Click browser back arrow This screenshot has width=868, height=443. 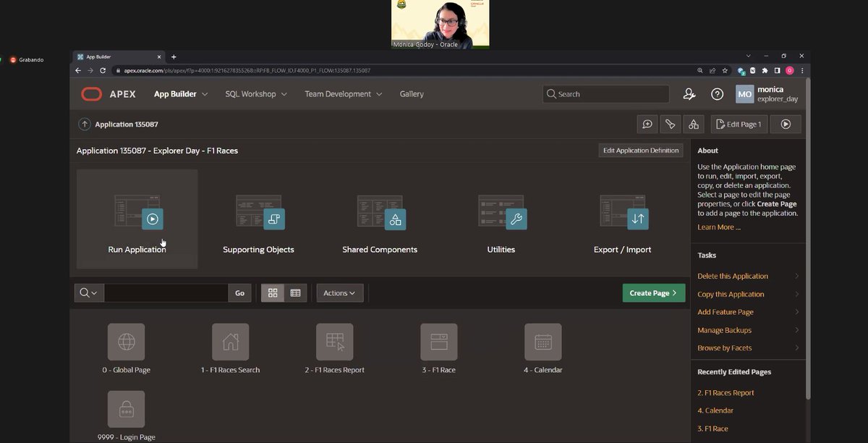[78, 70]
